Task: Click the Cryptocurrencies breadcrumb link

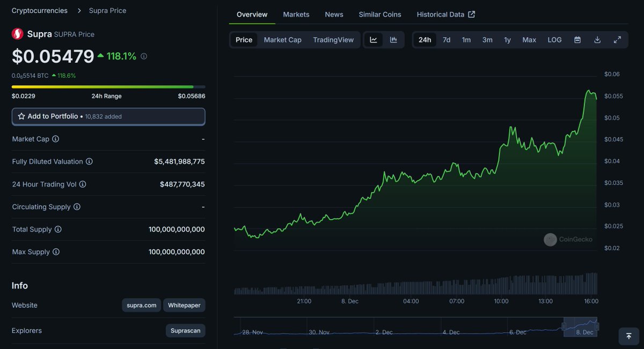Action: coord(40,11)
